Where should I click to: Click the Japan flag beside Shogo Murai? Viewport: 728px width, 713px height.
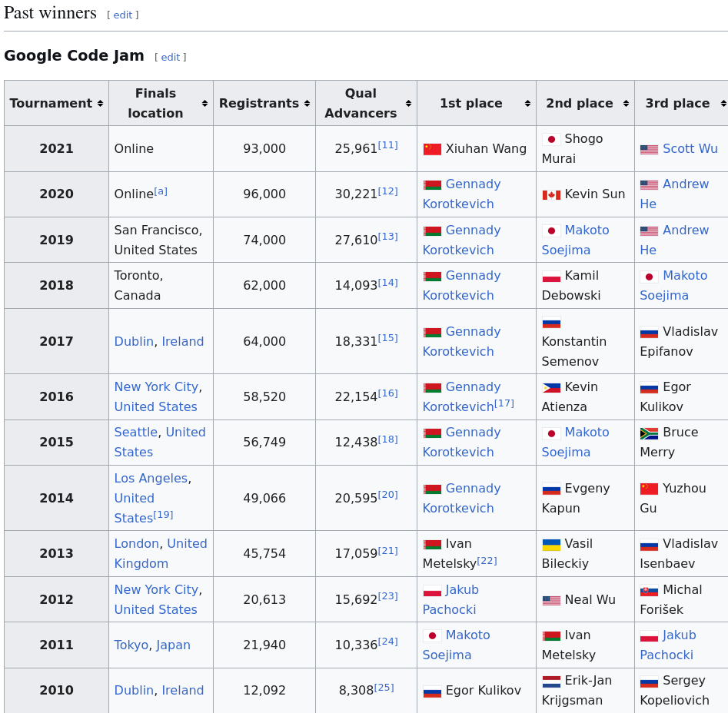coord(551,139)
